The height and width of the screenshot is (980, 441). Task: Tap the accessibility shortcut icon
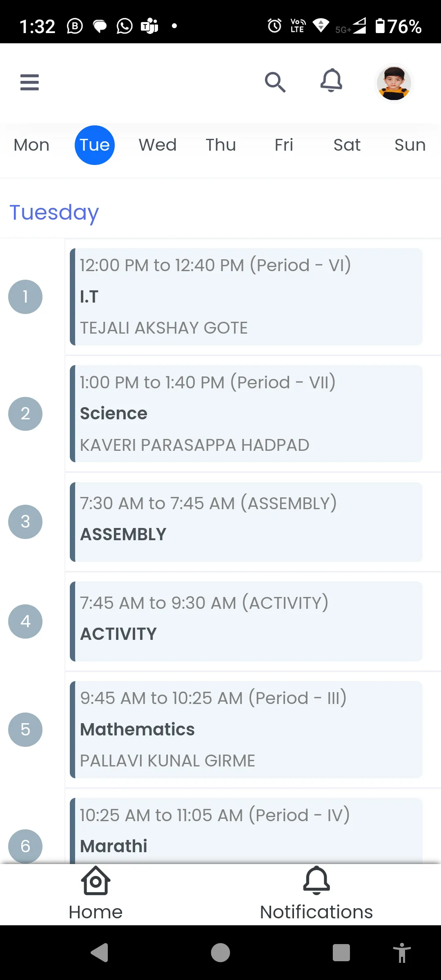(x=402, y=953)
